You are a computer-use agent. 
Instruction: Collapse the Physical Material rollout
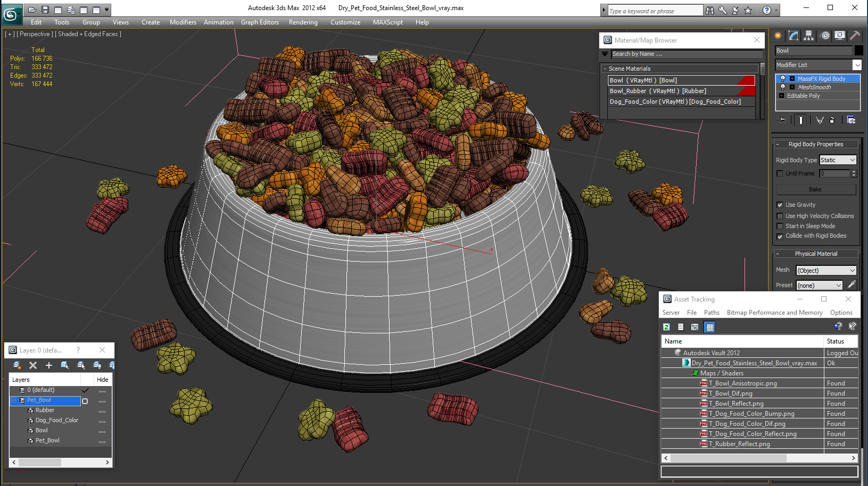(778, 254)
